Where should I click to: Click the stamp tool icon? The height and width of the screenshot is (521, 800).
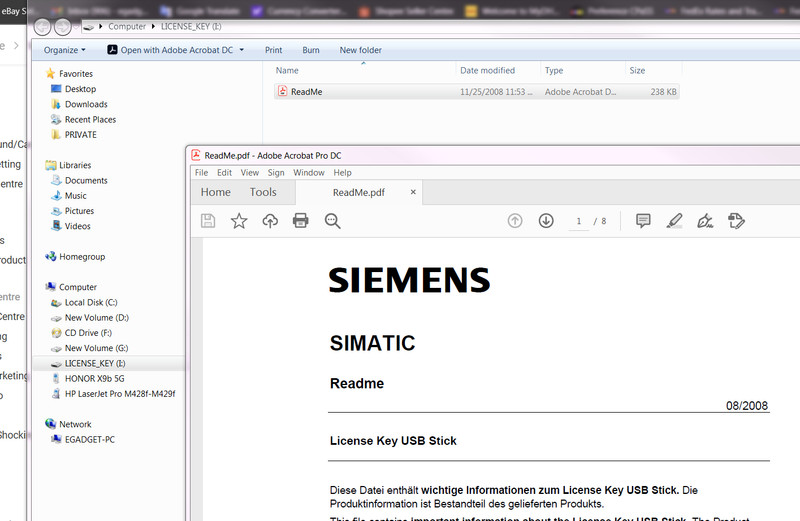coord(736,220)
